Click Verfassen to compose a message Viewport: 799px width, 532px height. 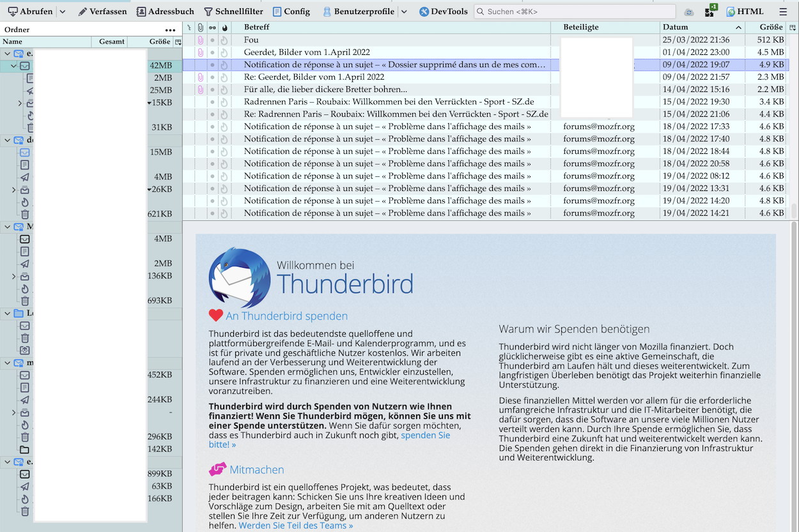point(102,11)
